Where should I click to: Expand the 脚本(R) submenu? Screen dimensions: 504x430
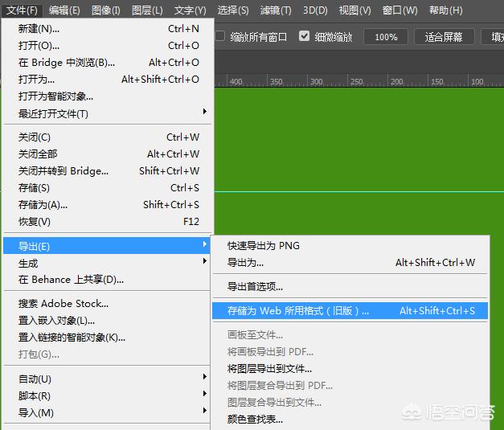pos(107,395)
